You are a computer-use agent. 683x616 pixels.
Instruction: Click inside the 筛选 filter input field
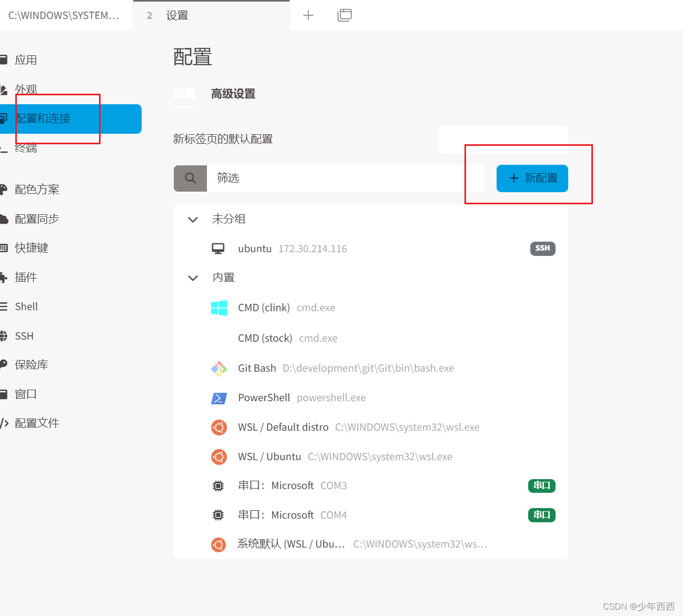[x=342, y=178]
